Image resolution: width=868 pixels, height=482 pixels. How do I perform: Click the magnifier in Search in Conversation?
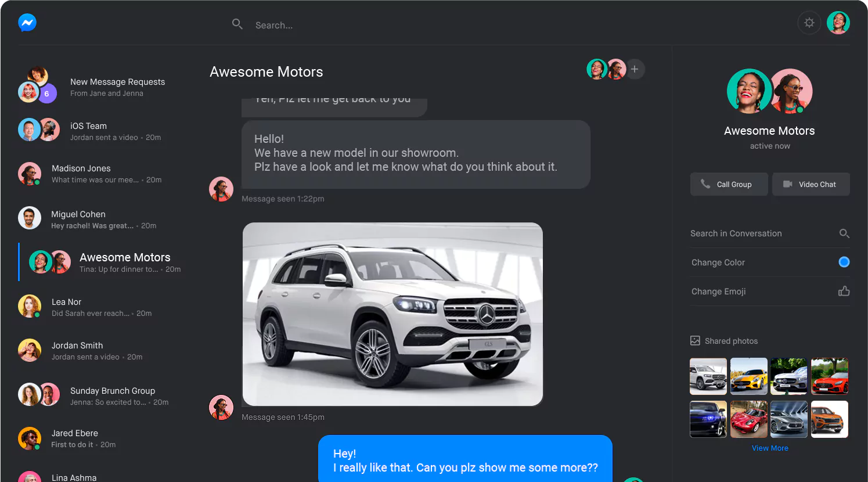point(844,233)
